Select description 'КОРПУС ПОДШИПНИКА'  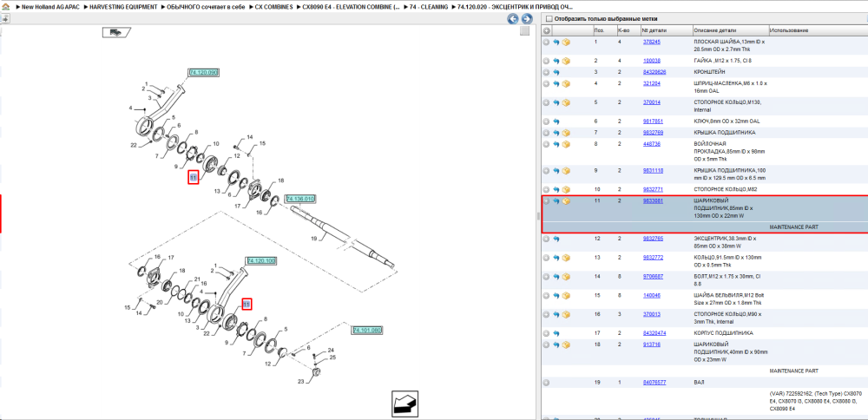click(x=723, y=333)
